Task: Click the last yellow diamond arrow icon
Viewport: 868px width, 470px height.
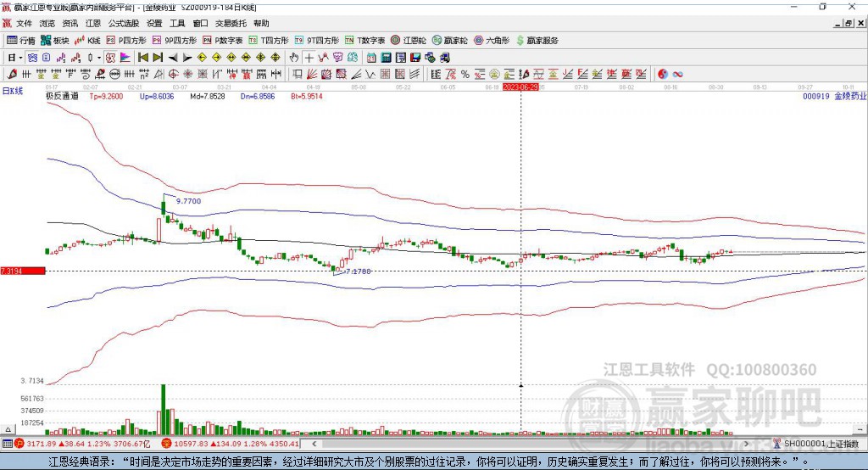Action: [x=275, y=58]
